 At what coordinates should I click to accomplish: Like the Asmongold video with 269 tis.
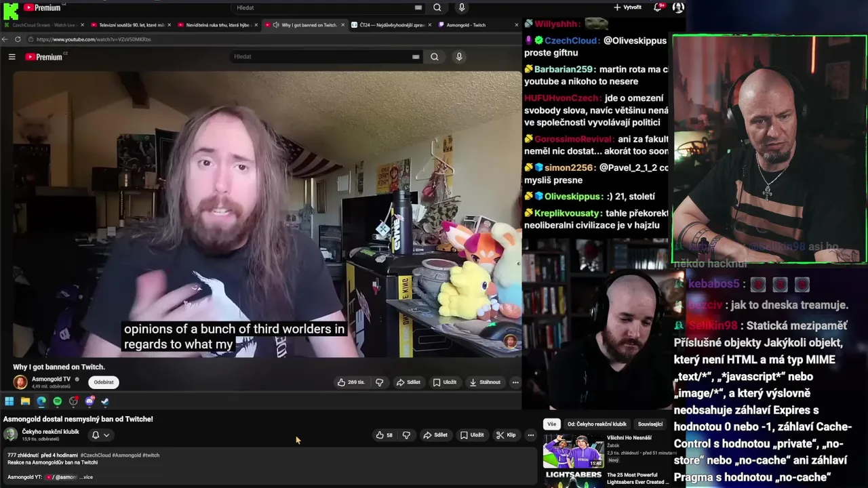pos(351,382)
